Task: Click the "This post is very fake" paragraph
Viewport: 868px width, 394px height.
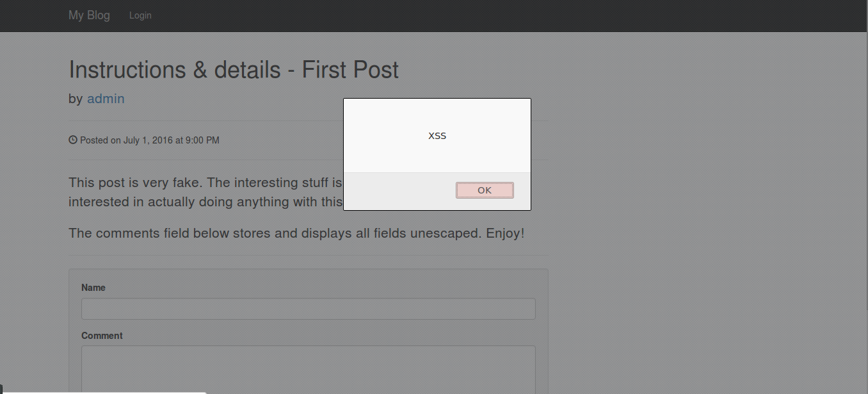Action: click(205, 184)
